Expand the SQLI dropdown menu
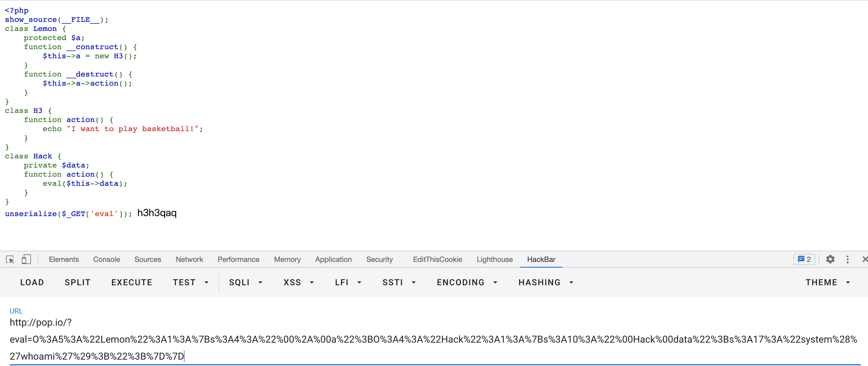 coord(246,282)
